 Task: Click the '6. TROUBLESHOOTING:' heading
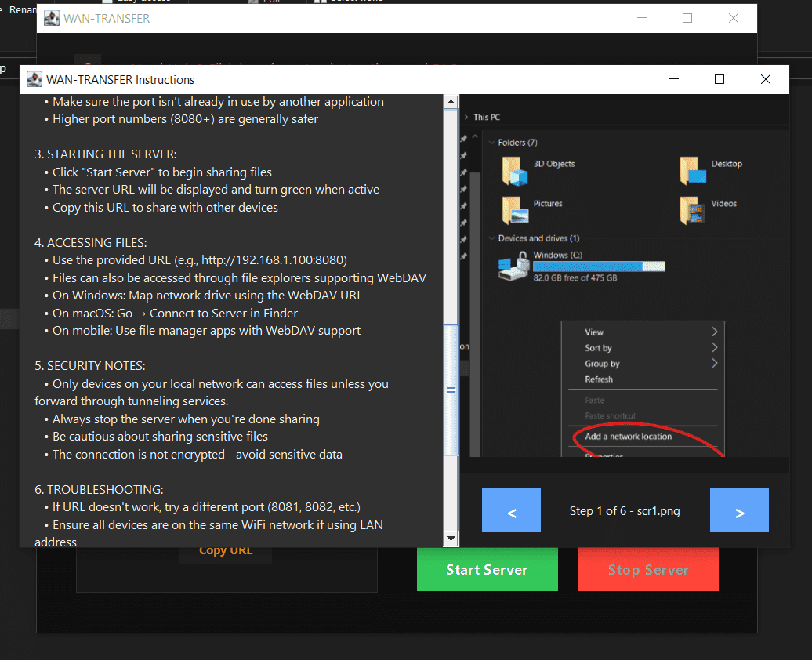tap(99, 490)
